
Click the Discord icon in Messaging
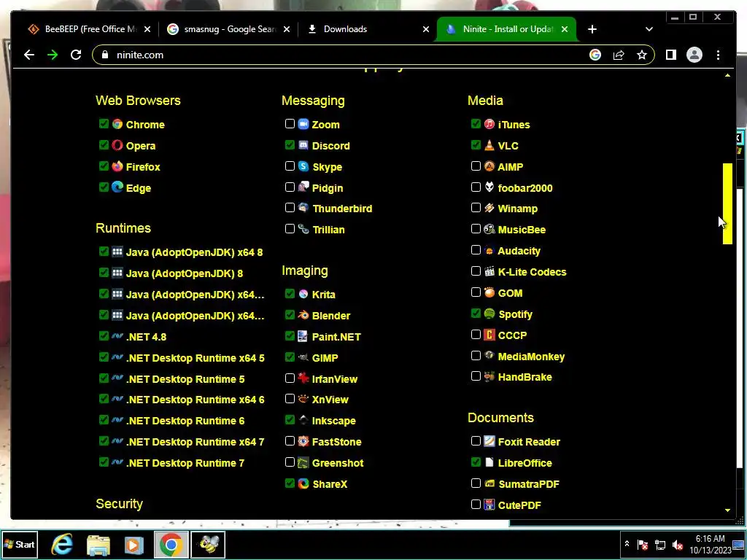click(x=303, y=145)
